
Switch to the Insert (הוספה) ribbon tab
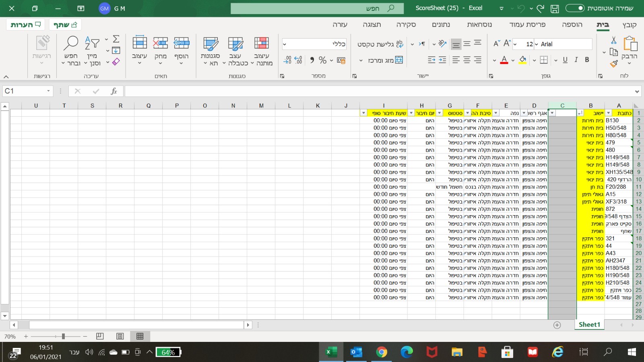(x=572, y=25)
